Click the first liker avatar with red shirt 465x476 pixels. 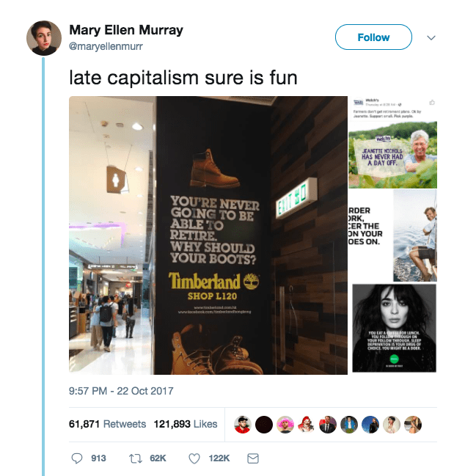tap(243, 425)
